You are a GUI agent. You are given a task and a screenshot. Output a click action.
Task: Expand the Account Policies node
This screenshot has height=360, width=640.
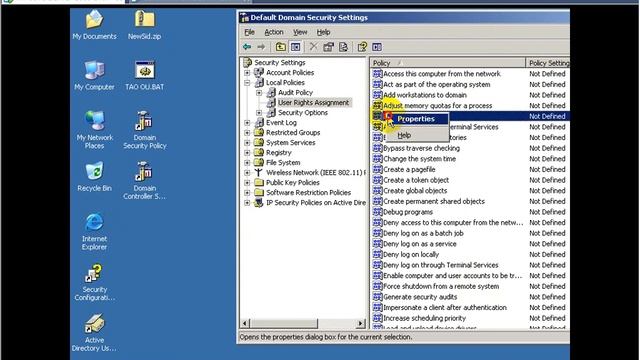[x=247, y=73]
